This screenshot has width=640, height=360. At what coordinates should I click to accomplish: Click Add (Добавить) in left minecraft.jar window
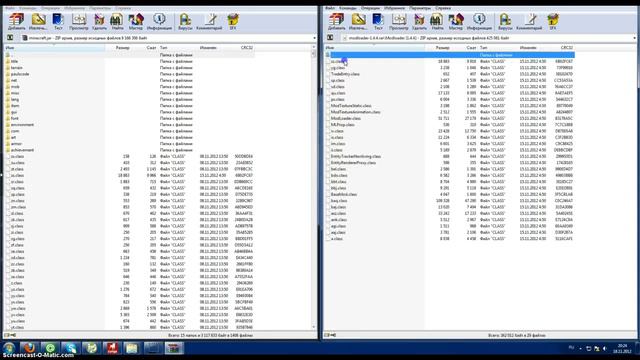pos(17,21)
